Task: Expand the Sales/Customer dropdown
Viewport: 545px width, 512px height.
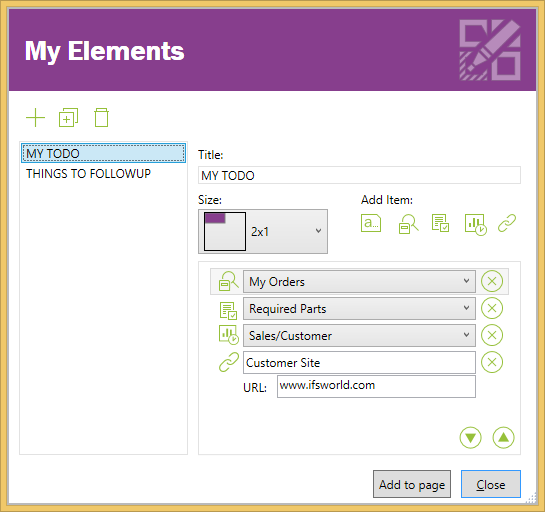Action: 359,335
